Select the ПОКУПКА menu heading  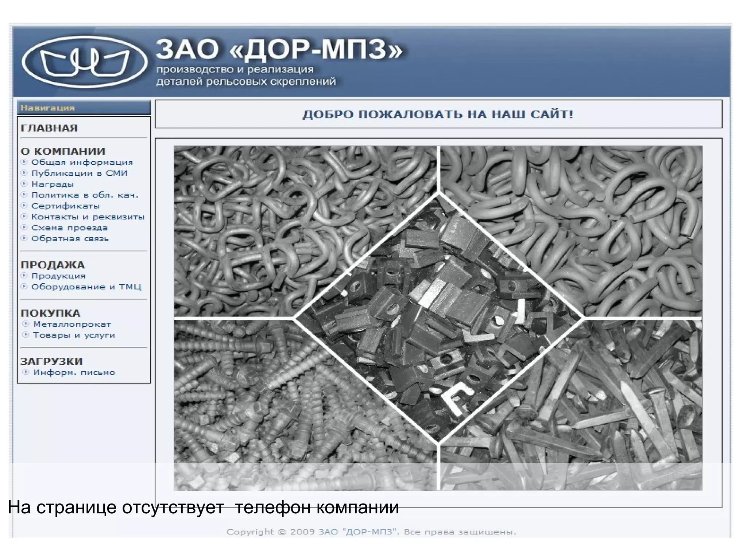[x=50, y=313]
